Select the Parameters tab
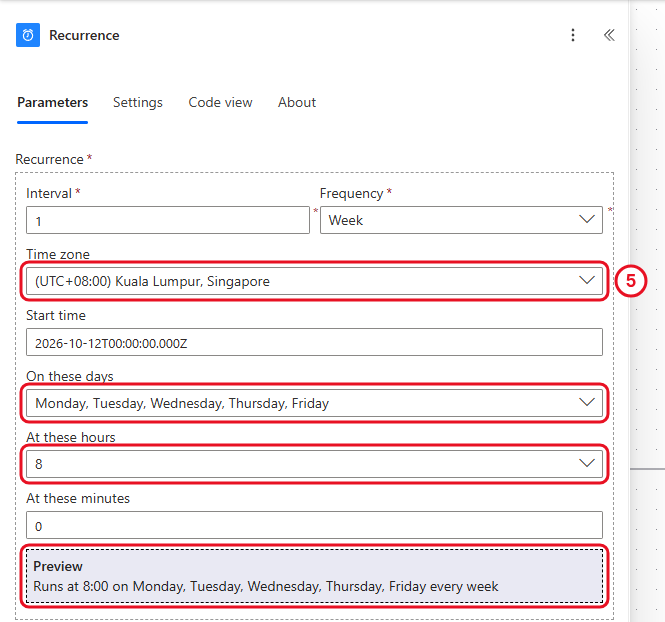 [x=53, y=103]
